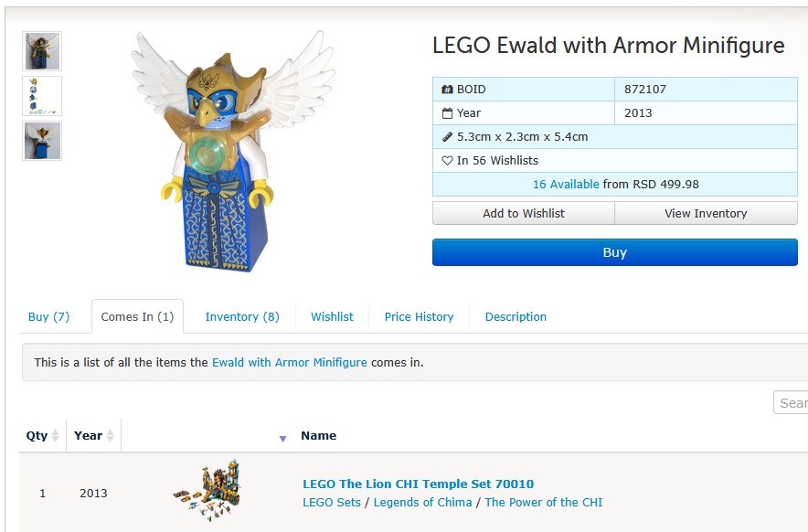The width and height of the screenshot is (808, 532).
Task: Click the Search input field
Action: [x=791, y=402]
